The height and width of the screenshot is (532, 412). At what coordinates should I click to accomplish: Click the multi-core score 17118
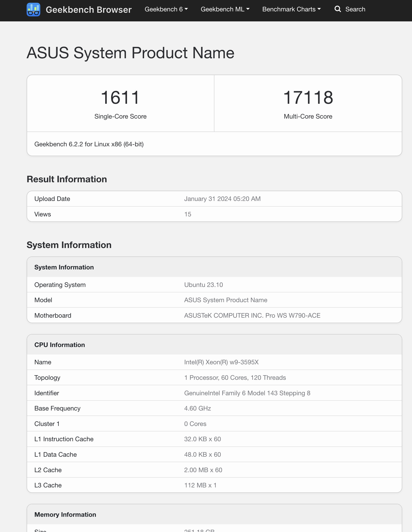tap(308, 97)
